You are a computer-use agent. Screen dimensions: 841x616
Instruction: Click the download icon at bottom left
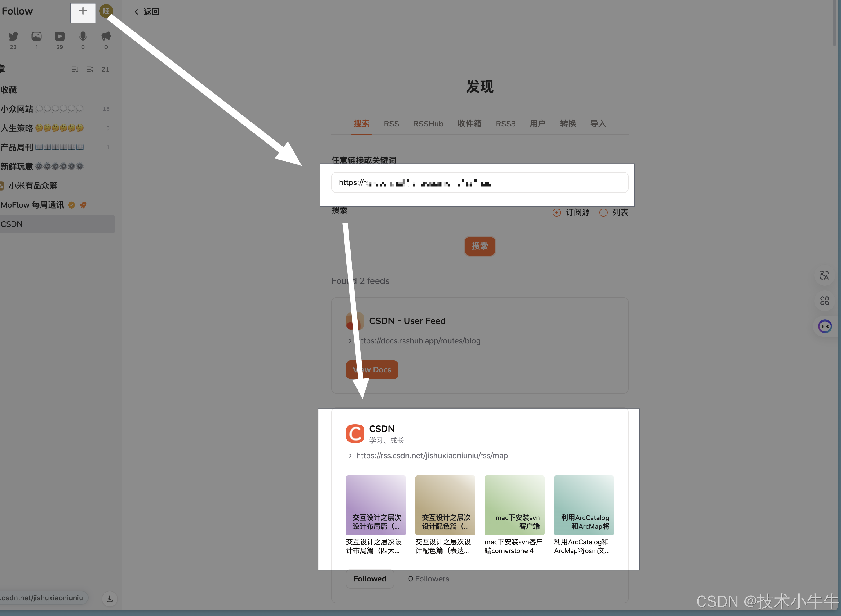click(x=110, y=599)
